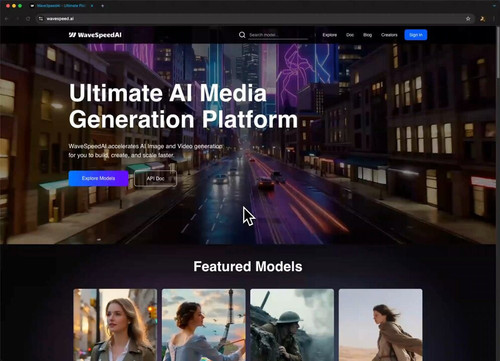Open the API Doc button
Screen dimensions: 500x361
155,178
